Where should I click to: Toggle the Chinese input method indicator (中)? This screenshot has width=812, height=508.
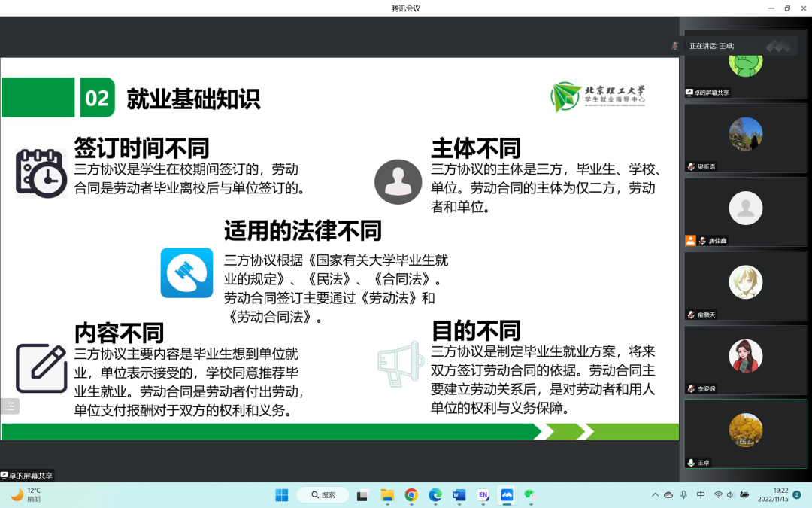[x=701, y=495]
